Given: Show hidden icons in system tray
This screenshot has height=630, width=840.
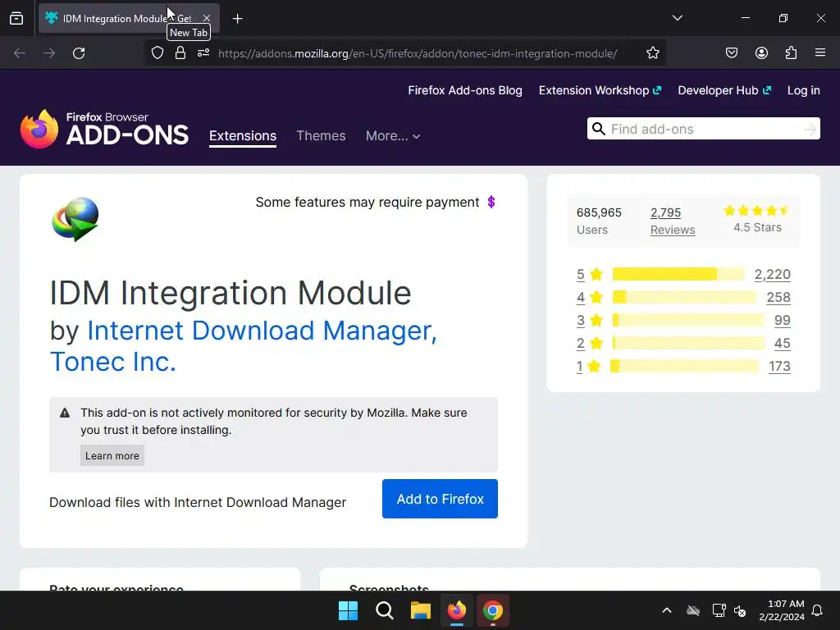Looking at the screenshot, I should coord(666,610).
